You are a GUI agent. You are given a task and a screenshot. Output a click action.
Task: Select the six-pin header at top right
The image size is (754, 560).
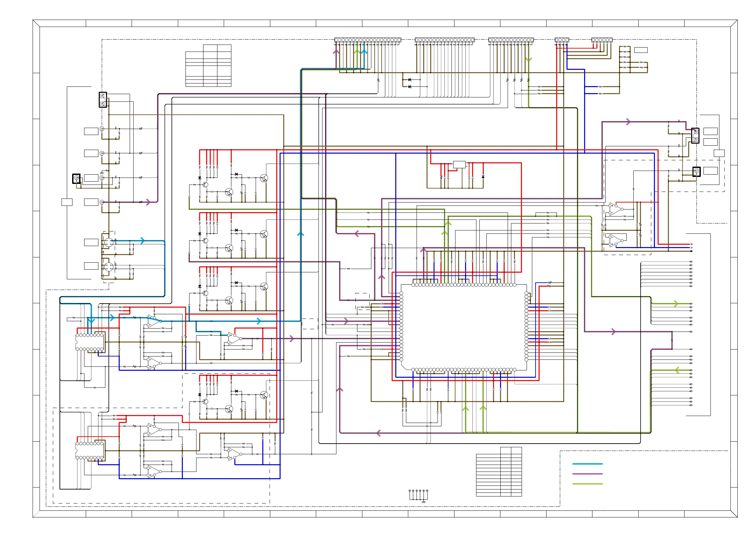602,40
